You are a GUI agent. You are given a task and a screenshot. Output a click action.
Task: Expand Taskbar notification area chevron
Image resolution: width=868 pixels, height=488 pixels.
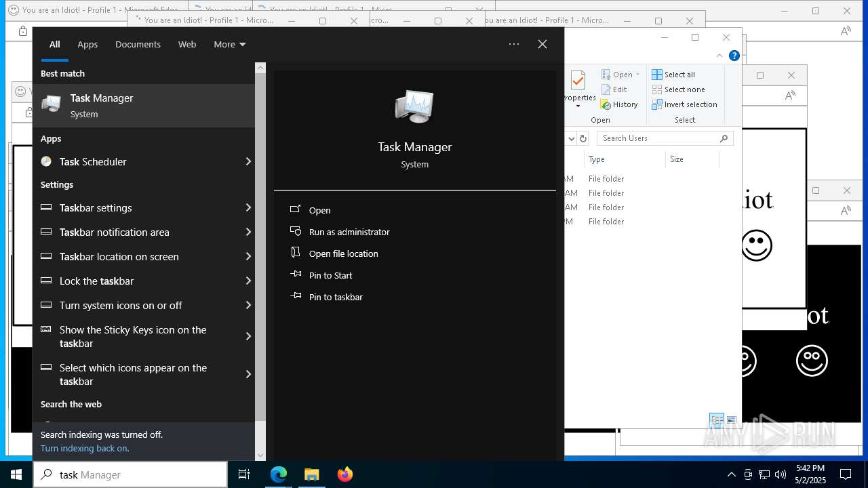point(248,232)
